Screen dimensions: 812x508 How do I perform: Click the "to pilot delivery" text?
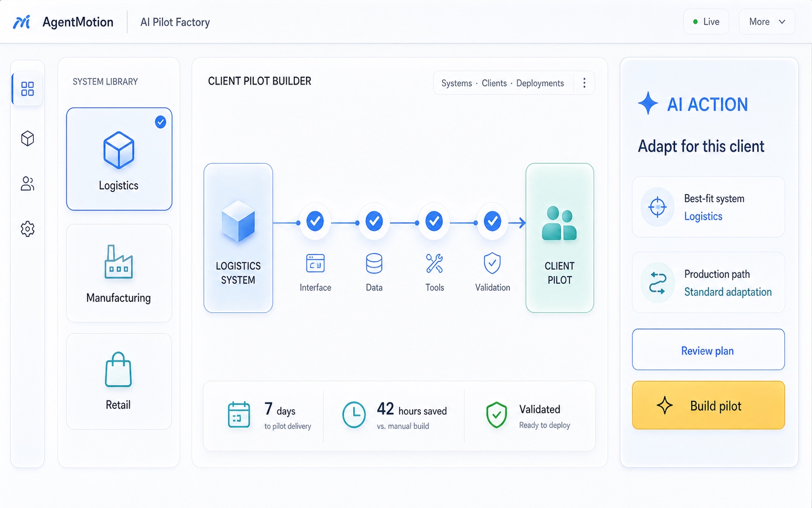[288, 426]
